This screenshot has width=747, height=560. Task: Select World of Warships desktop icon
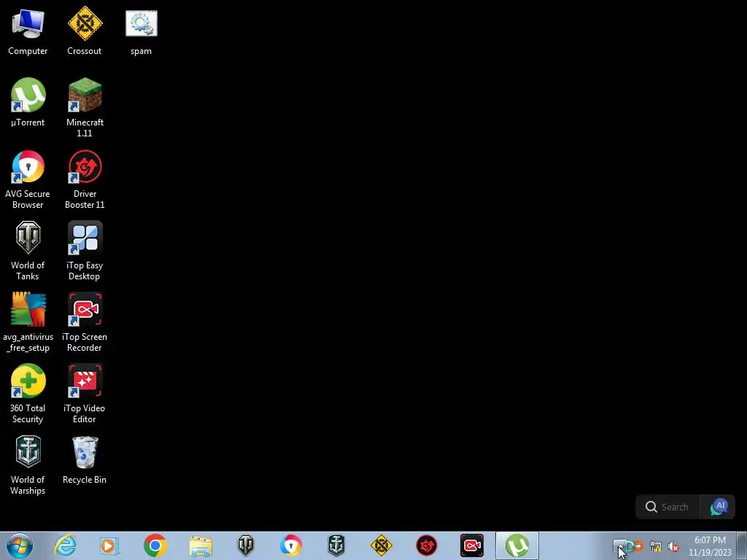click(28, 466)
